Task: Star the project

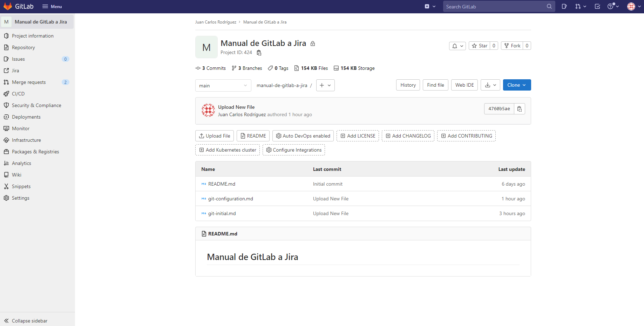Action: click(x=480, y=46)
